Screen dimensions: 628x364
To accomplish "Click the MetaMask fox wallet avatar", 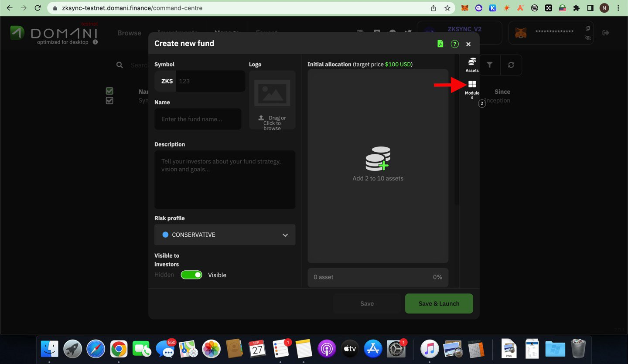I will pos(521,33).
